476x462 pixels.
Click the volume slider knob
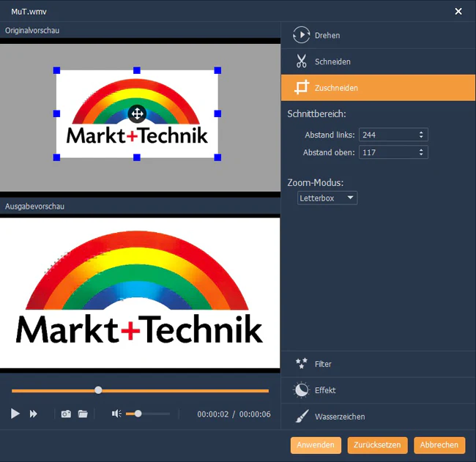pyautogui.click(x=138, y=414)
